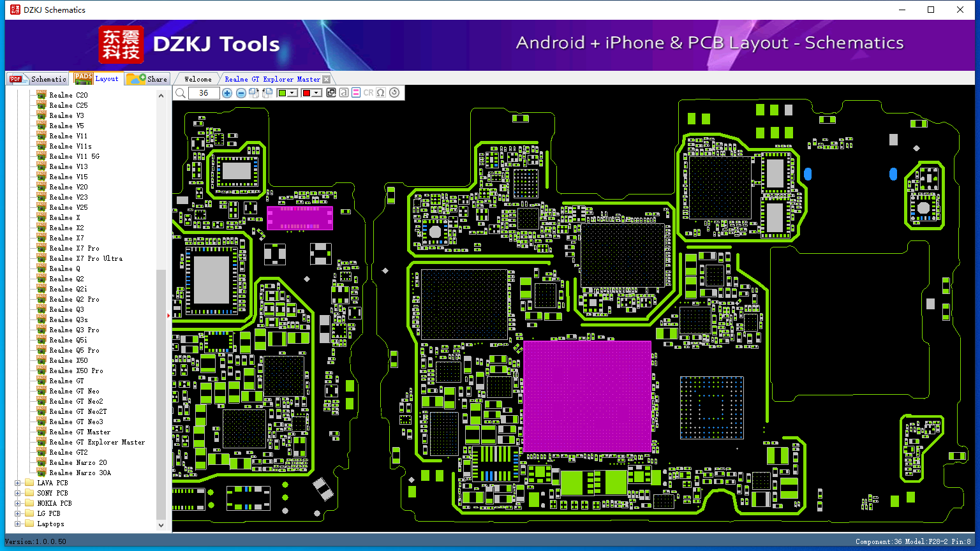
Task: Open the Realme C25 layout
Action: tap(69, 106)
